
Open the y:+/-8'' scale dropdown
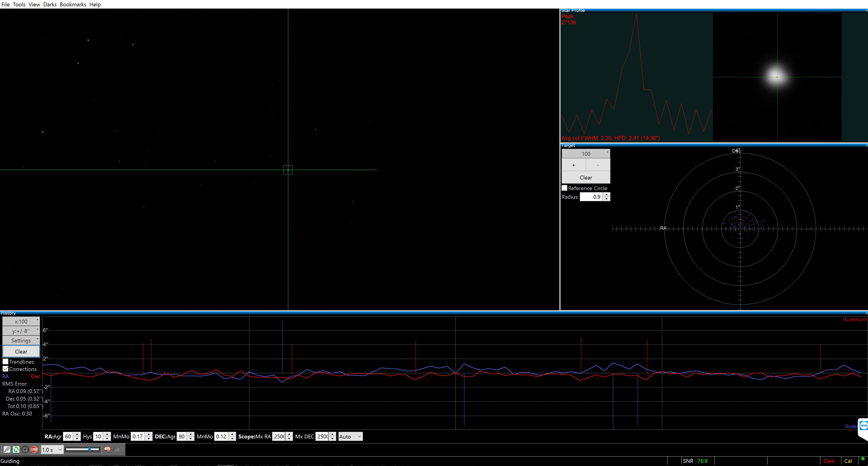click(x=21, y=331)
